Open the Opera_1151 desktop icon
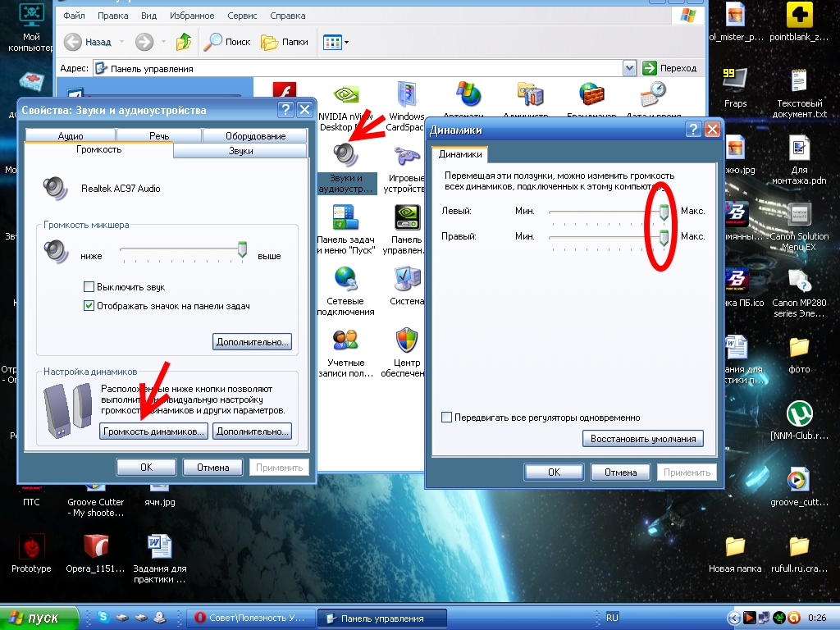 click(95, 554)
